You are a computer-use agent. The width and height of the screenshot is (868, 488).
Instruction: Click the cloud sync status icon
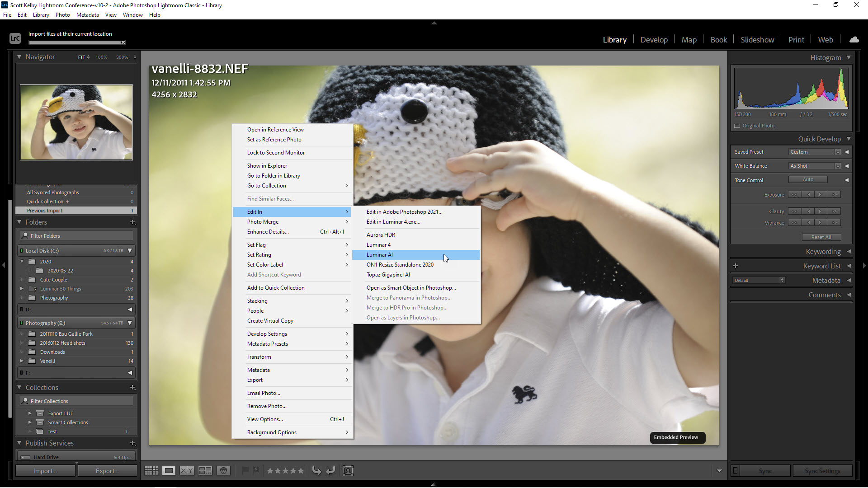click(854, 40)
